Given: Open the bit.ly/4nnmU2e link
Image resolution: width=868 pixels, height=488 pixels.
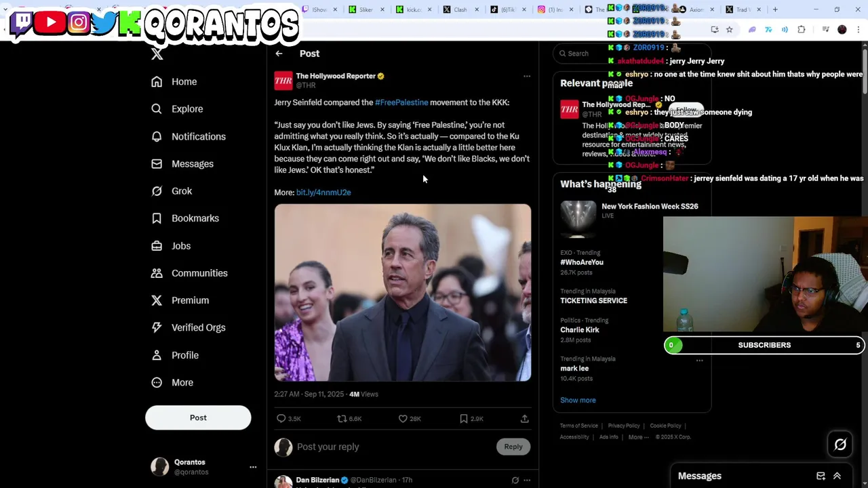Looking at the screenshot, I should point(323,192).
